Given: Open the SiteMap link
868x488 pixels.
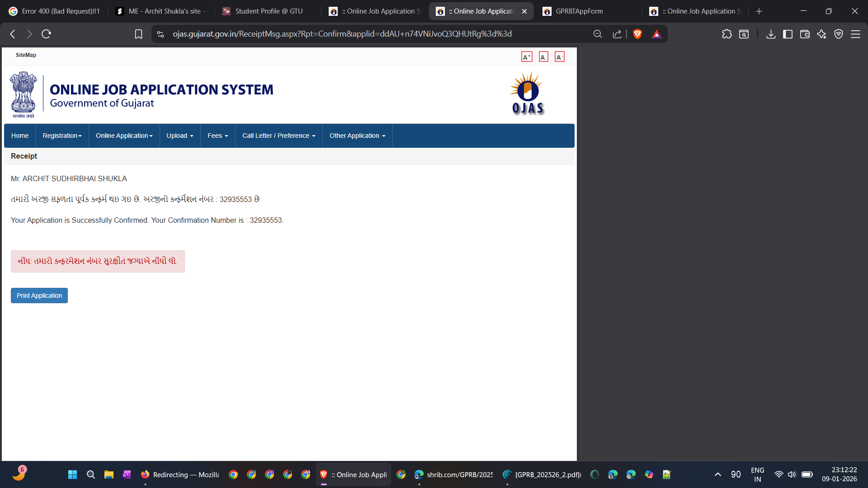Looking at the screenshot, I should [26, 55].
